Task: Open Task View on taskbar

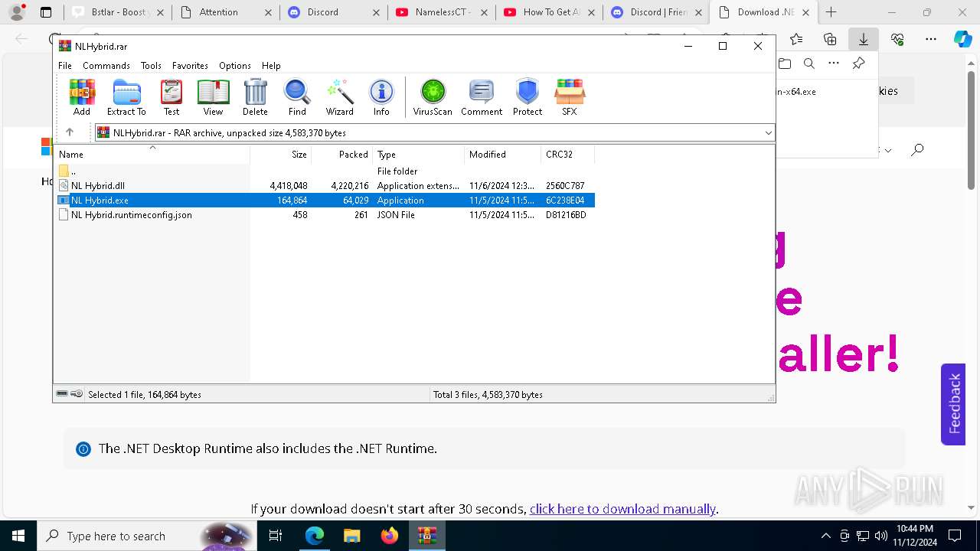Action: click(x=276, y=536)
